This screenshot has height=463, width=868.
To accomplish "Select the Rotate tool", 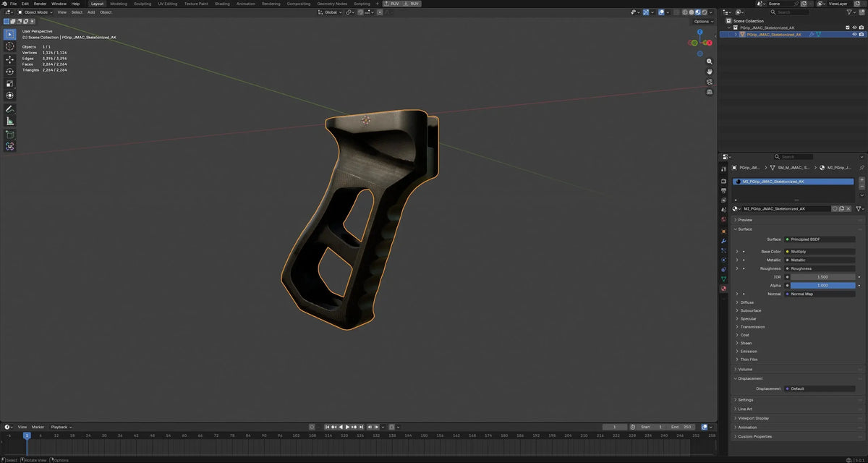I will (10, 72).
